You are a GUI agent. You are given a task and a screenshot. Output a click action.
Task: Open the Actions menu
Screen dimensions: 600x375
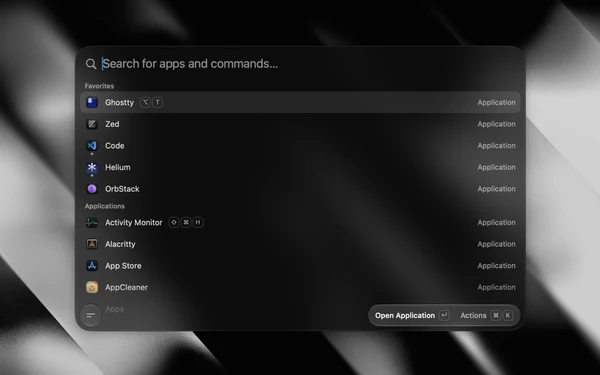point(487,315)
